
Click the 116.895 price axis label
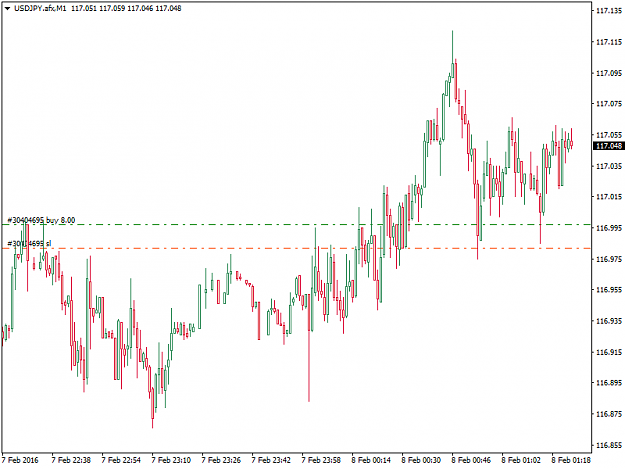coord(609,383)
